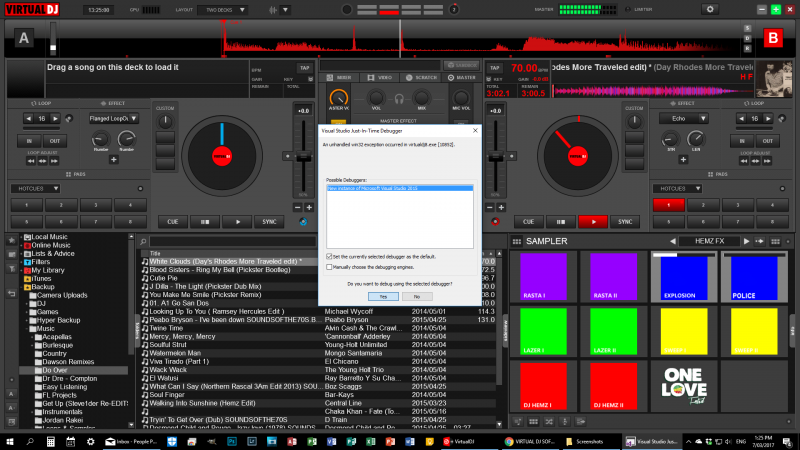Screen dimensions: 800x450
Task: Trigger the ONE LOVE sample pad
Action: (684, 386)
